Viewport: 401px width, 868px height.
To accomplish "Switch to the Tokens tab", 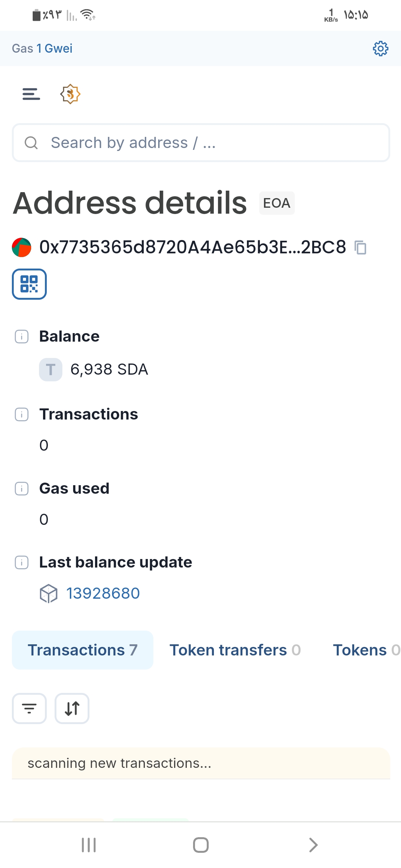I will [366, 650].
